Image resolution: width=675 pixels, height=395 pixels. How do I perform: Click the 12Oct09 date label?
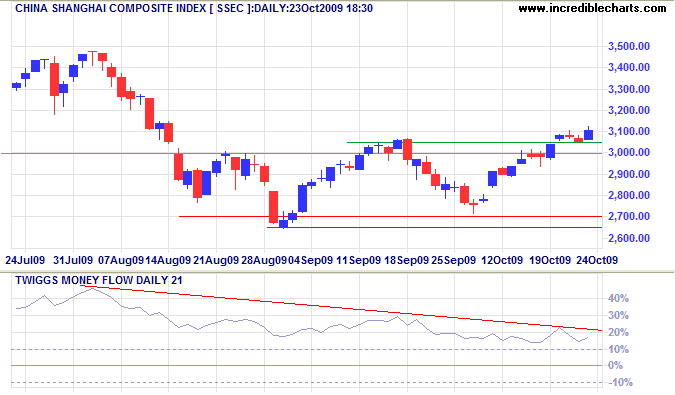click(x=502, y=260)
